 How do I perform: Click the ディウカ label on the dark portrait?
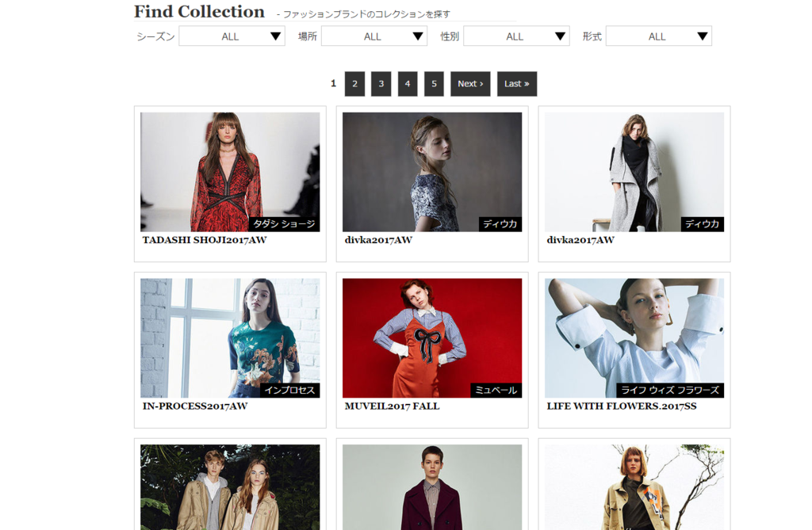click(x=500, y=224)
